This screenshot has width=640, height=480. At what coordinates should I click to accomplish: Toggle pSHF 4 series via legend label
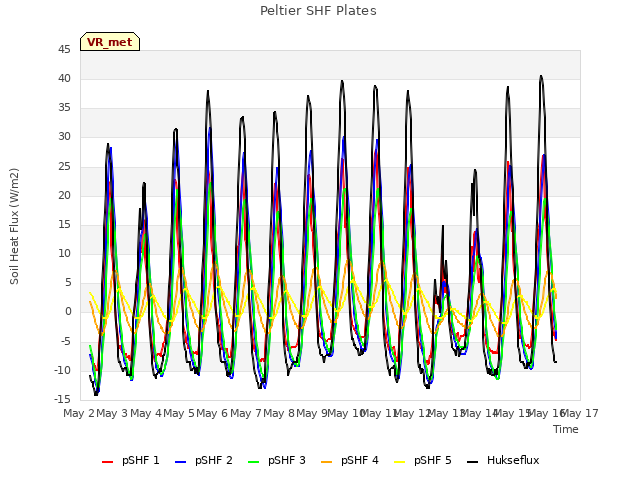[360, 460]
